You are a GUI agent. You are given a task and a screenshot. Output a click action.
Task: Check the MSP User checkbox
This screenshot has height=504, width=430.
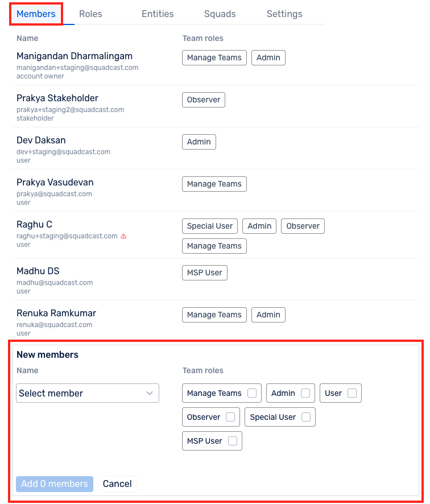233,441
